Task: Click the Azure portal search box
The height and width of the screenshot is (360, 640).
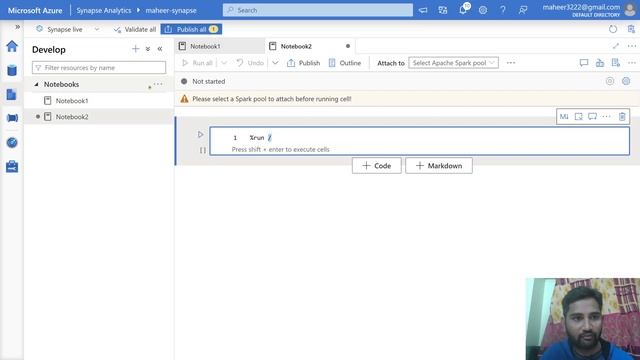Action: tap(318, 10)
